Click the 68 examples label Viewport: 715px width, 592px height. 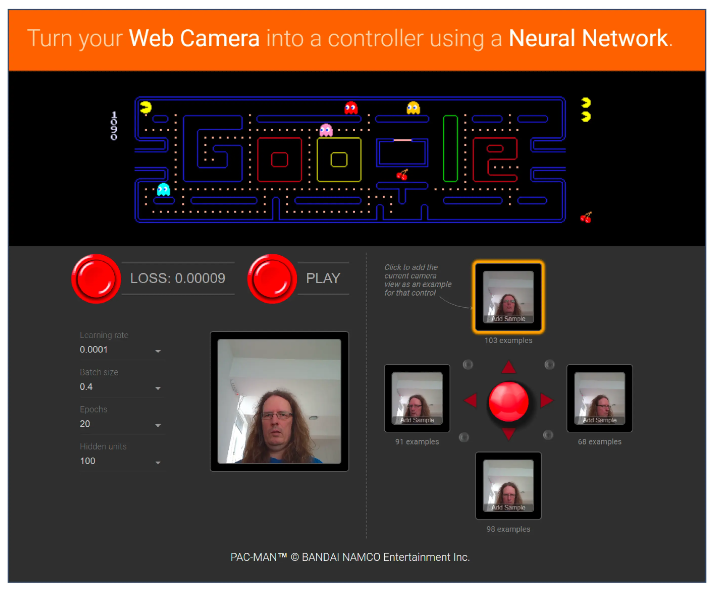point(599,442)
